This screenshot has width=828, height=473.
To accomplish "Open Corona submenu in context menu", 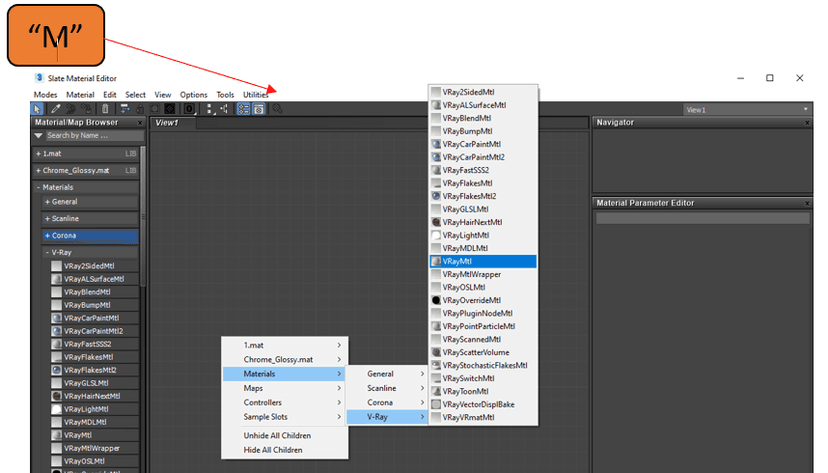I will [387, 402].
